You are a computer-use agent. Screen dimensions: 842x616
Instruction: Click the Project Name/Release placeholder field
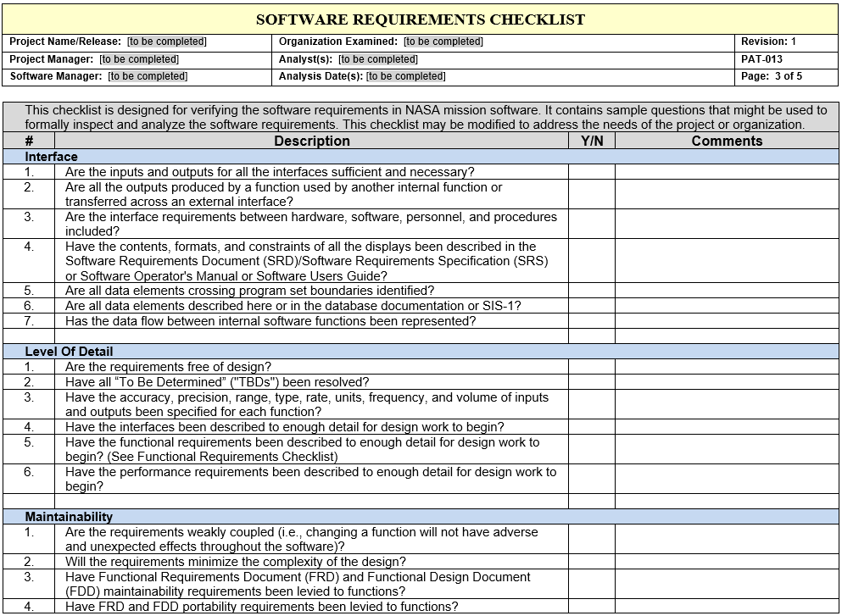tap(167, 42)
